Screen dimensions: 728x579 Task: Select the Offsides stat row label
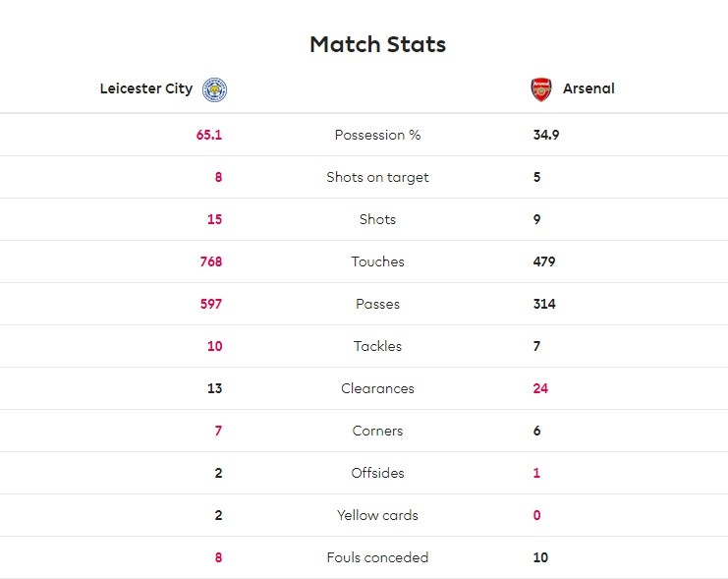[377, 473]
